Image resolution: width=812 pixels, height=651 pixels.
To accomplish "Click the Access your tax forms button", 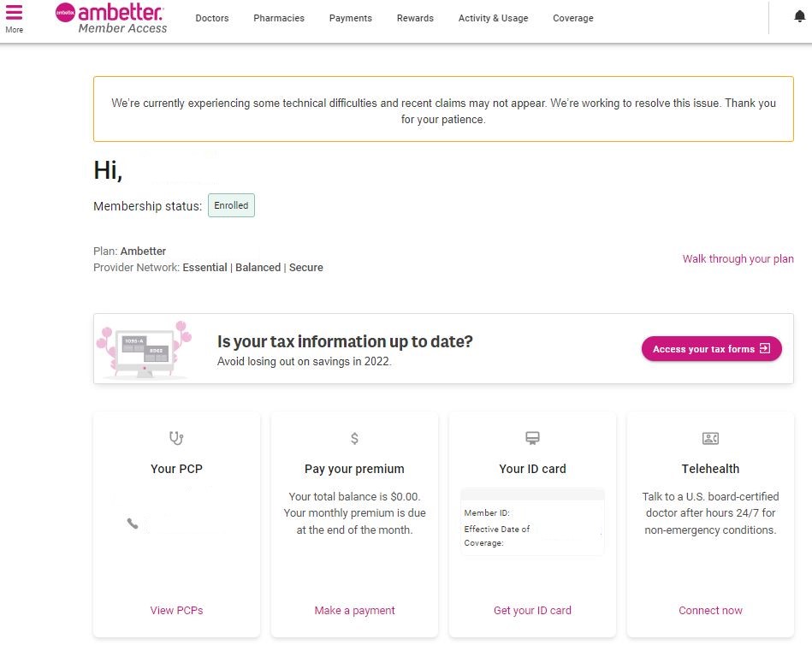I will [x=712, y=348].
